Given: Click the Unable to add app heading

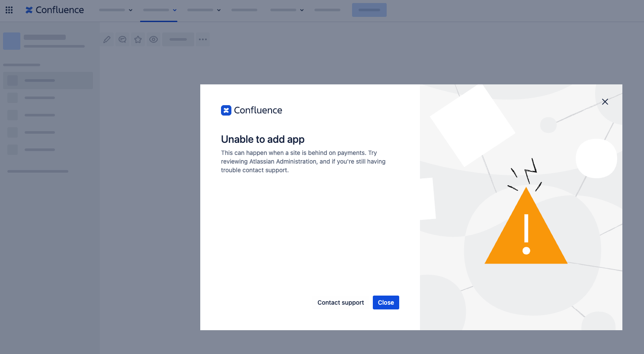Looking at the screenshot, I should click(263, 139).
